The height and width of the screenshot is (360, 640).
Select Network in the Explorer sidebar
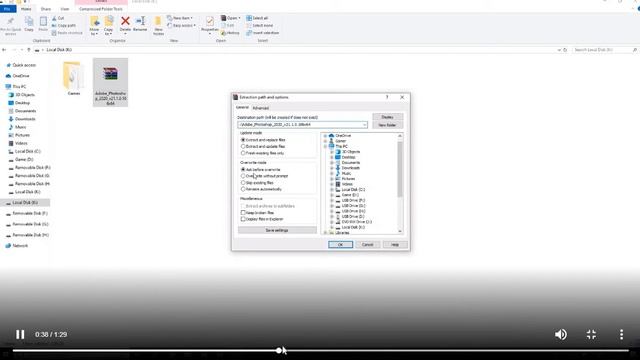(17, 246)
